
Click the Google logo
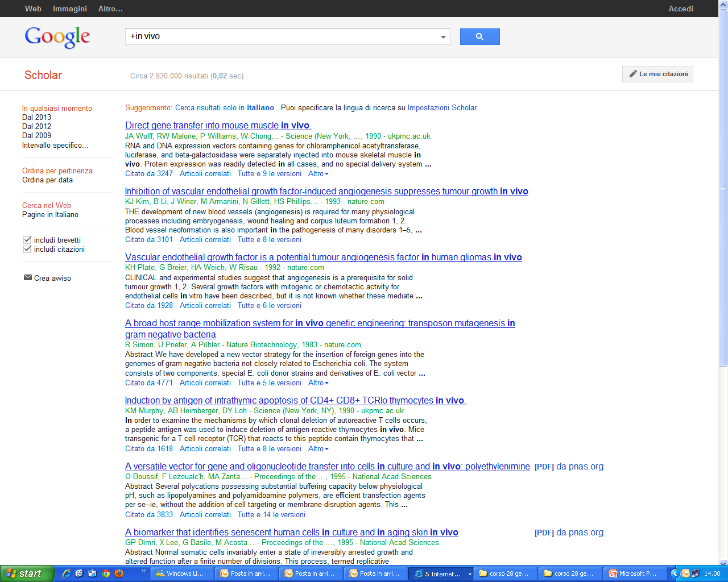[x=57, y=38]
